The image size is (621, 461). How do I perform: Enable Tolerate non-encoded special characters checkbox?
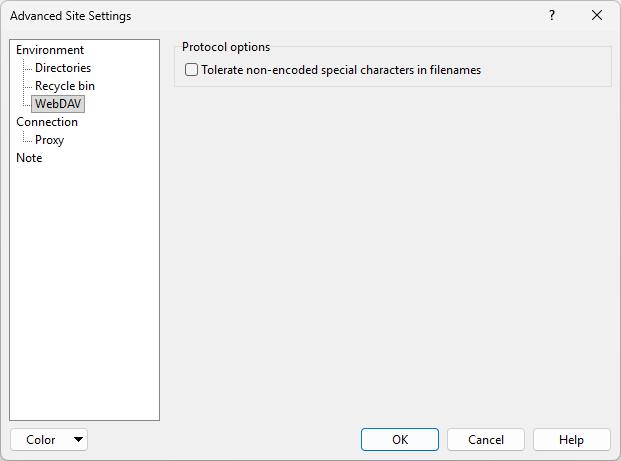pos(192,70)
